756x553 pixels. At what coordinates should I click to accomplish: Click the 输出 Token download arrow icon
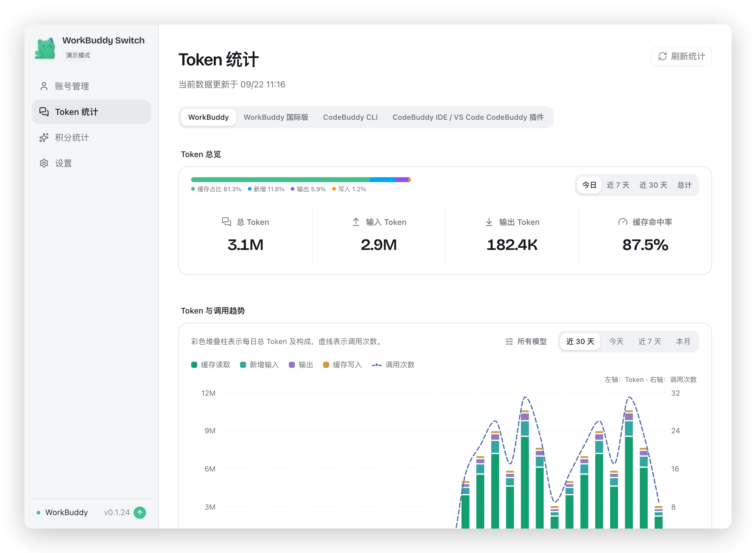489,222
